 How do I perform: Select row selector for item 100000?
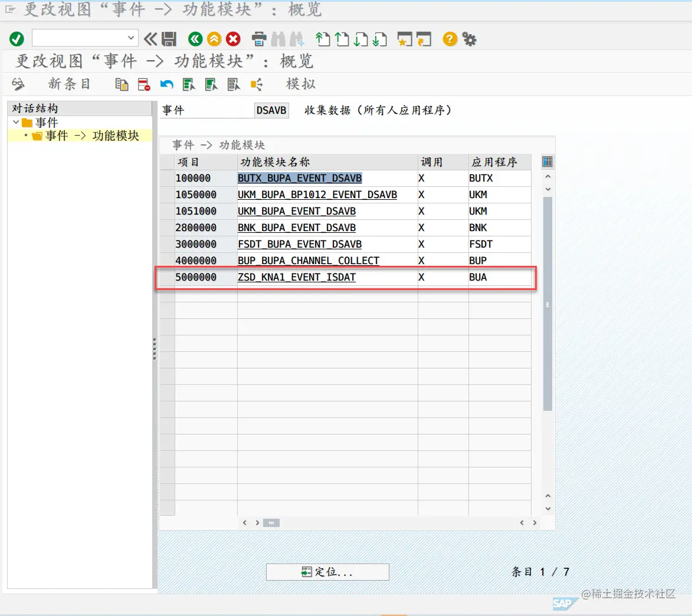(x=168, y=178)
